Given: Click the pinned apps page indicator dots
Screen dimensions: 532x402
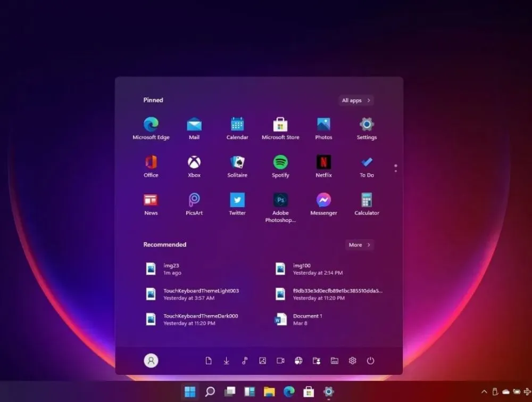Looking at the screenshot, I should 395,168.
